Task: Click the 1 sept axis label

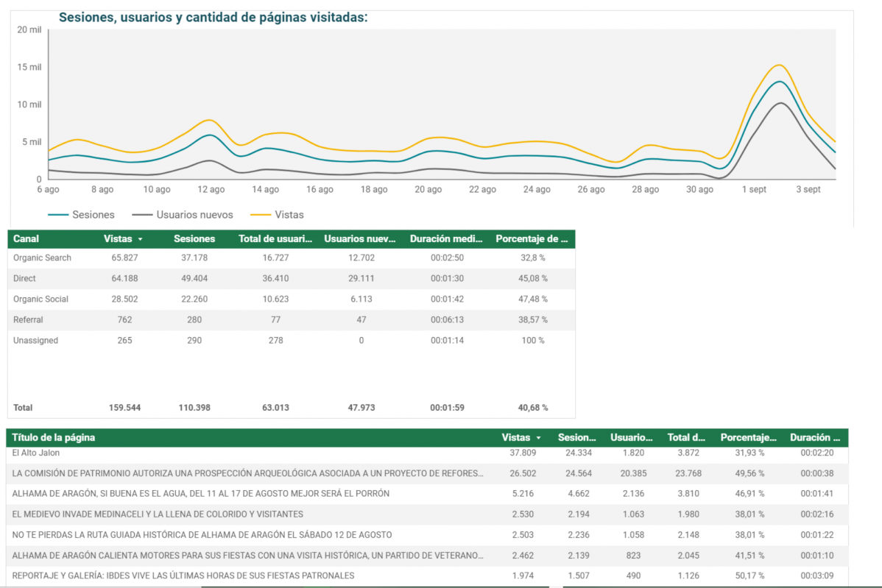Action: 754,189
